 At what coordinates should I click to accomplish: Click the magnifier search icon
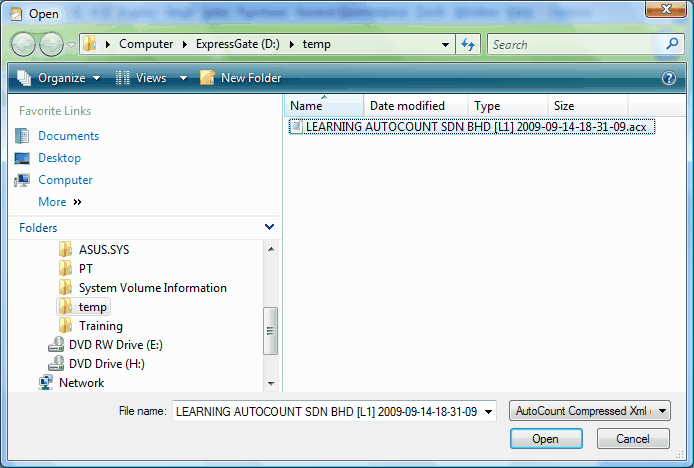[672, 43]
